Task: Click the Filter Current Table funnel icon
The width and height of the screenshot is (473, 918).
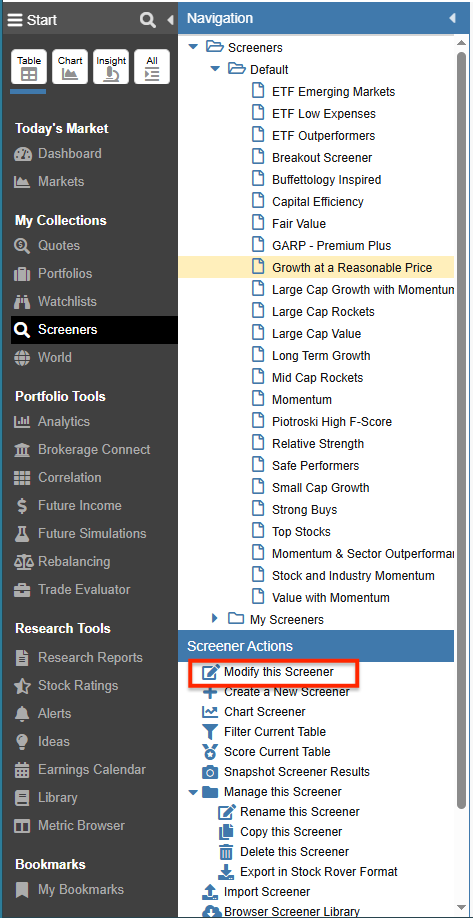Action: click(210, 732)
